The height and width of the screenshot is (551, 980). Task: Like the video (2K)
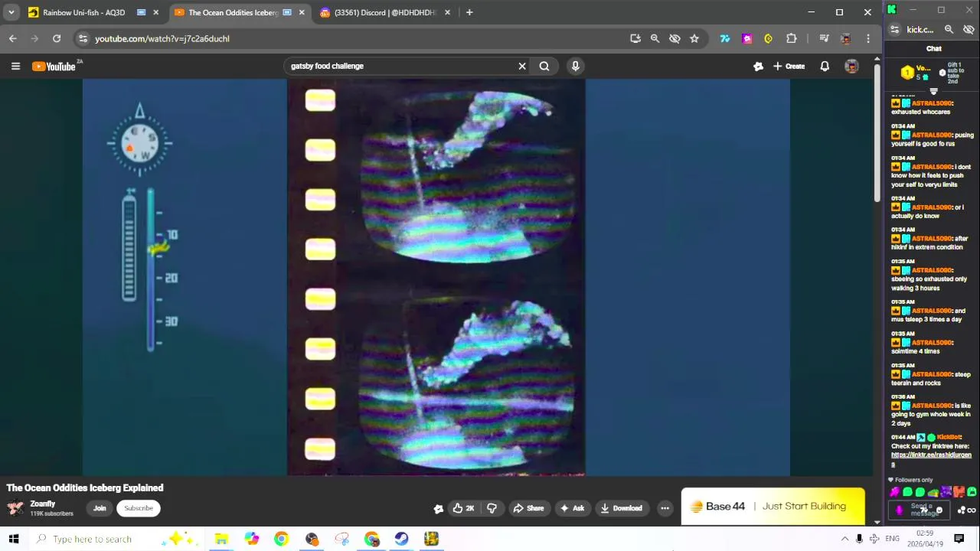464,508
